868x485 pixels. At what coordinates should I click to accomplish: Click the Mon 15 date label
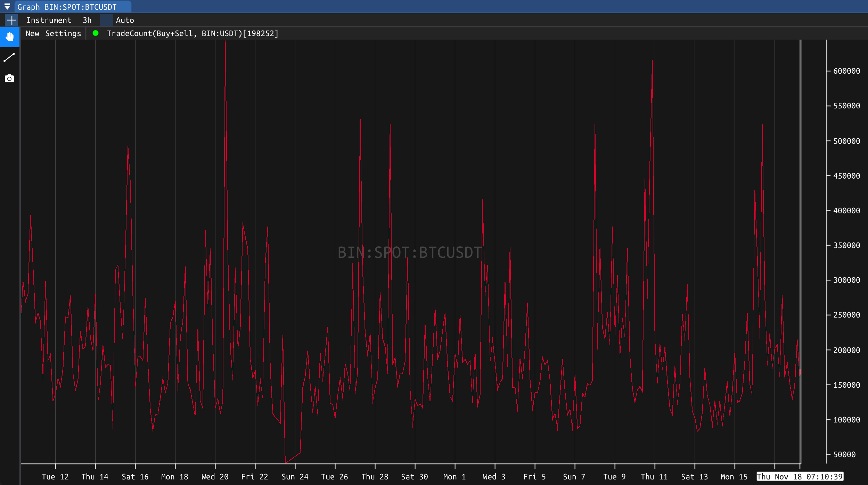pos(734,477)
